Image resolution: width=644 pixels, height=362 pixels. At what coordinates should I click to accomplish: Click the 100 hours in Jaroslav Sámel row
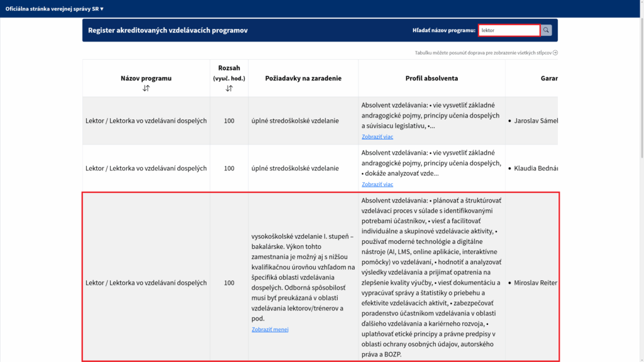point(229,121)
